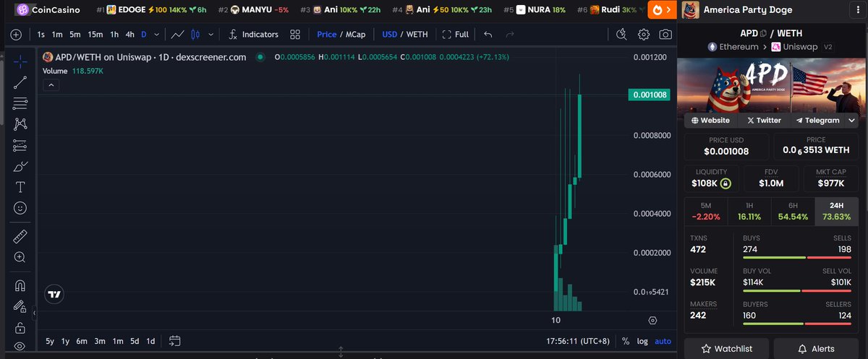
Task: Select the 15m timeframe
Action: (x=95, y=34)
